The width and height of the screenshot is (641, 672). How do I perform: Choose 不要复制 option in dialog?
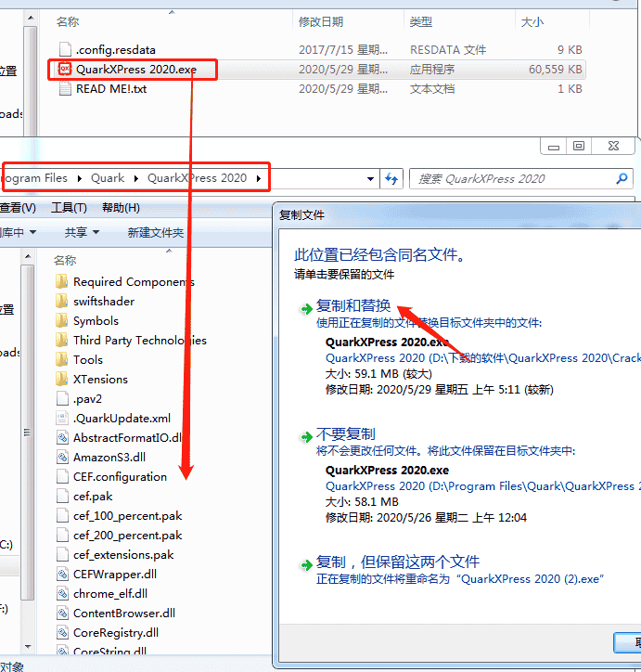pos(346,434)
